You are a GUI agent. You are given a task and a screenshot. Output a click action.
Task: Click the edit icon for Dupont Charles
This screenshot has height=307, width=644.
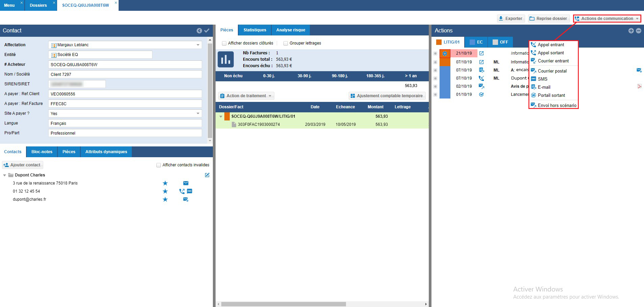pos(207,175)
